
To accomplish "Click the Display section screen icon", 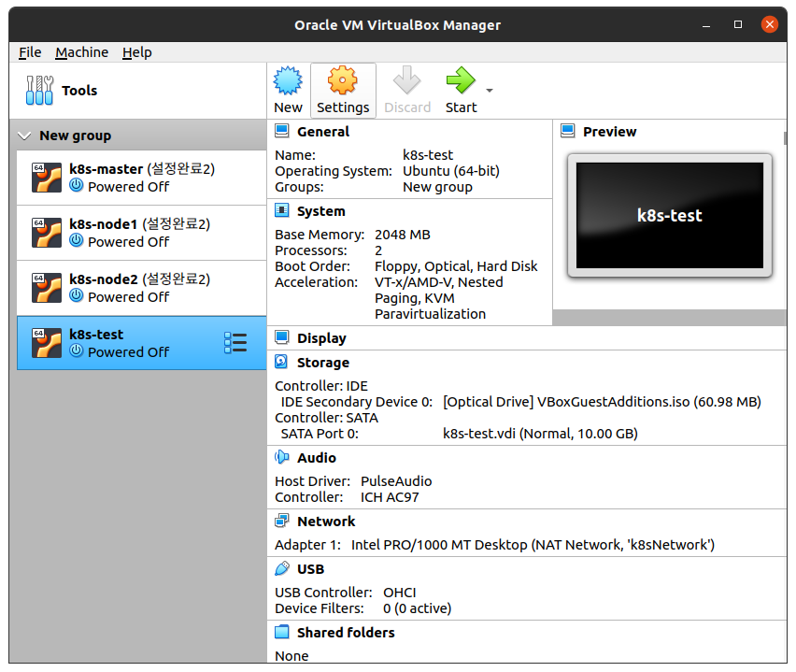I will click(x=282, y=337).
